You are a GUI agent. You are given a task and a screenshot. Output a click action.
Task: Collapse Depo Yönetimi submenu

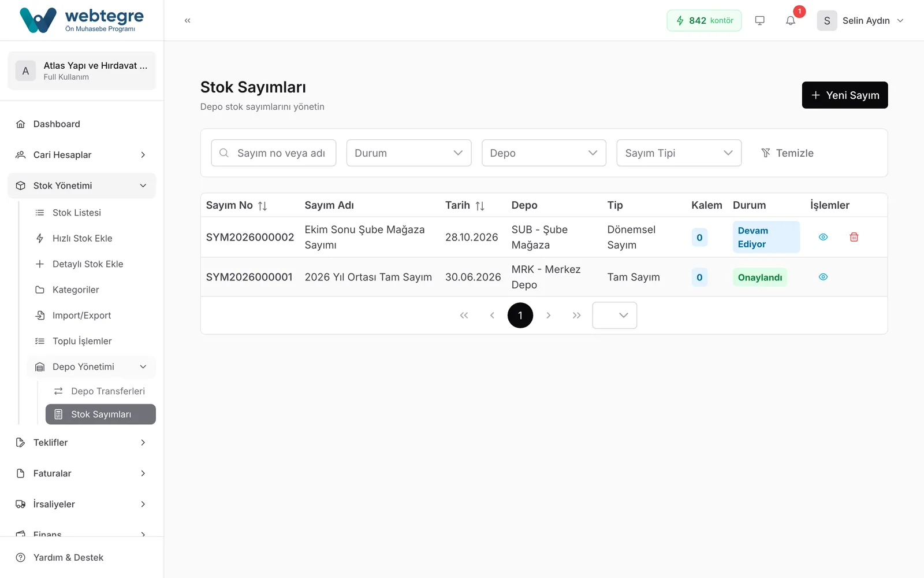91,367
